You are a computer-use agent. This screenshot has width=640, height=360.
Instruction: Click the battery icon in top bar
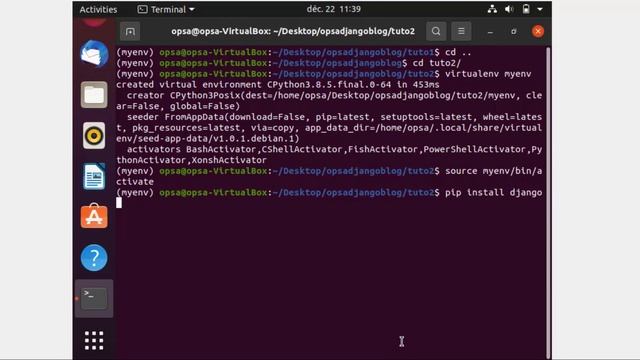[526, 9]
